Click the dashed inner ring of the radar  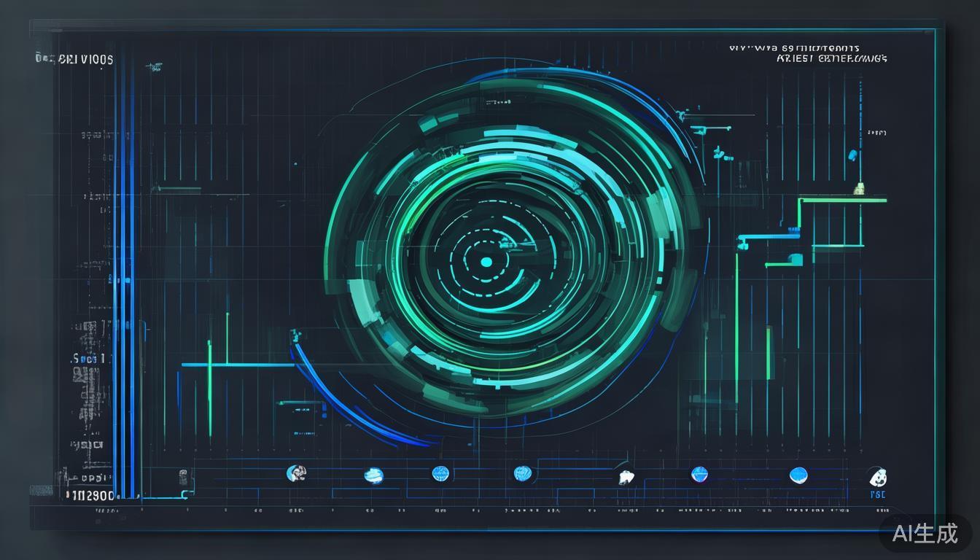click(x=486, y=233)
